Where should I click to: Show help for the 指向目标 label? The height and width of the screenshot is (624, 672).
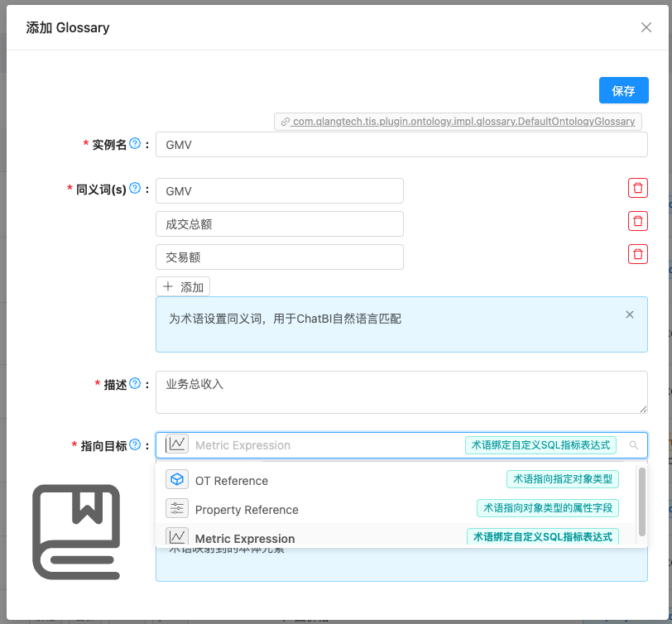coord(135,444)
